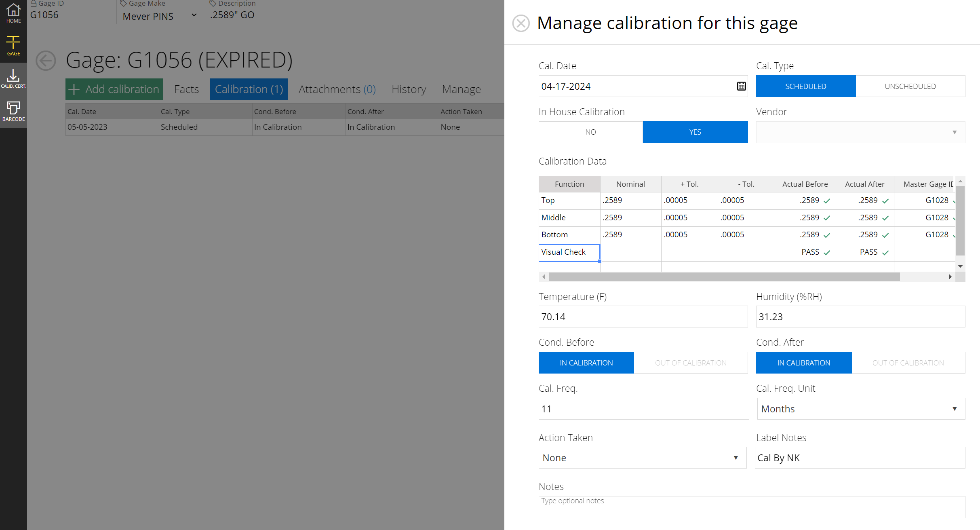The height and width of the screenshot is (530, 980).
Task: Set Cond. After to Out of Calibration
Action: pyautogui.click(x=908, y=363)
